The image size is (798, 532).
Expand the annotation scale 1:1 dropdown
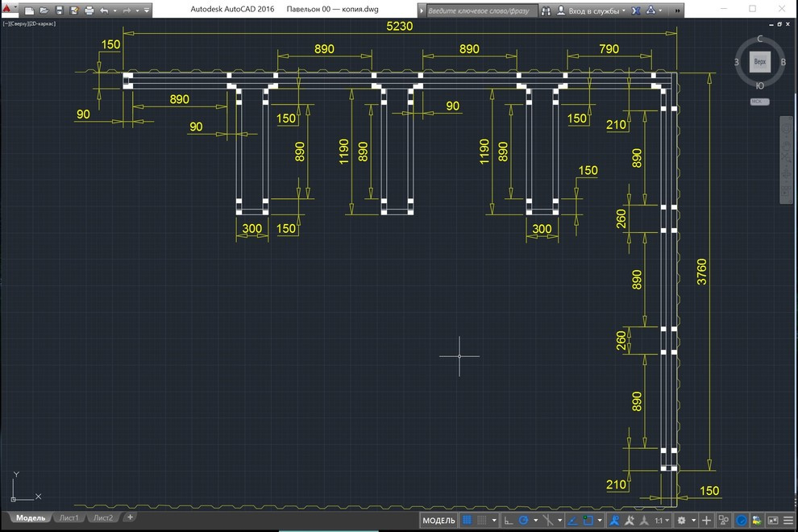click(662, 520)
